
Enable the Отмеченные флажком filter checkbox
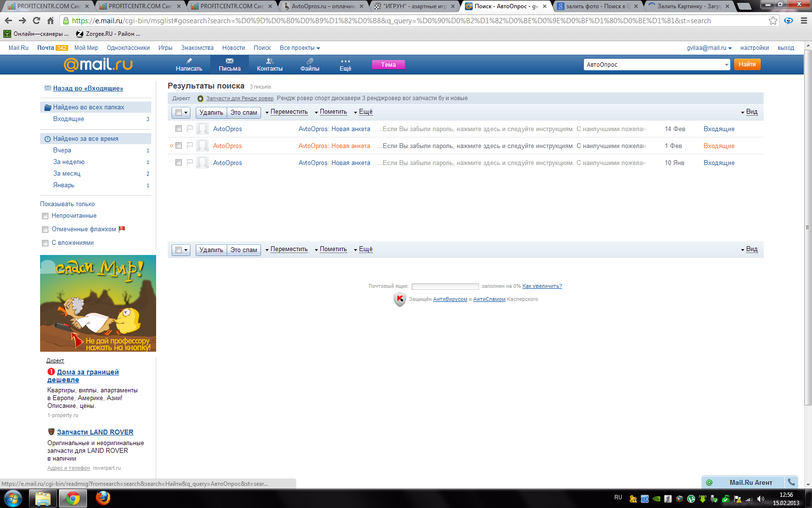click(x=45, y=229)
